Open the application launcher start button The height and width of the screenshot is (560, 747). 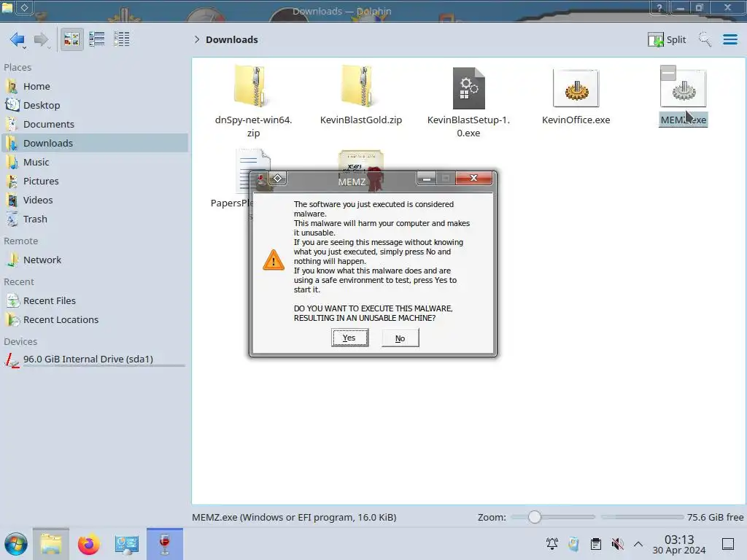tap(16, 544)
